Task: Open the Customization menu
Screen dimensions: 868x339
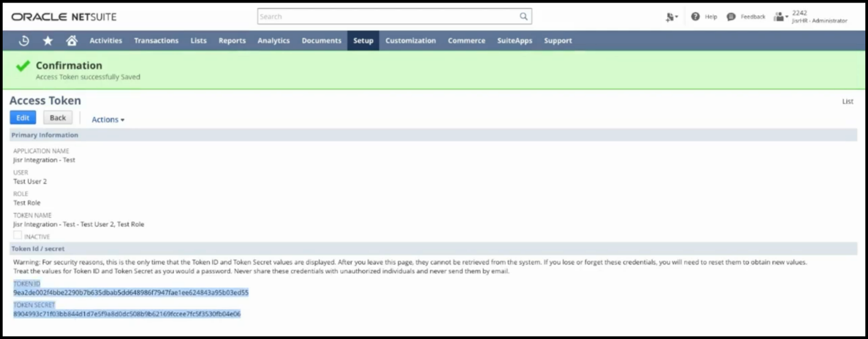Action: pyautogui.click(x=410, y=41)
